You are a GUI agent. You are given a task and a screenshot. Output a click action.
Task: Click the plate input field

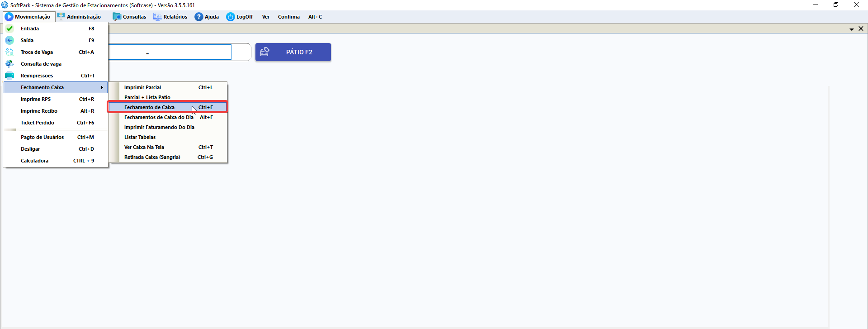click(x=170, y=52)
